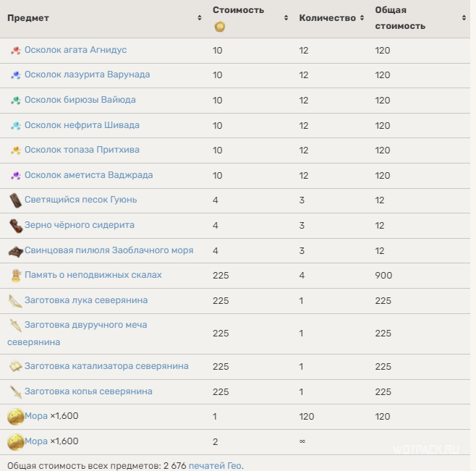Follow the печатей Гео link in footer

point(216,465)
